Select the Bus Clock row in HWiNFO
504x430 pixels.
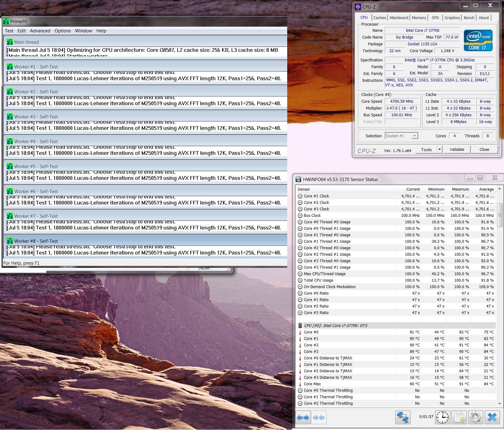tap(396, 216)
